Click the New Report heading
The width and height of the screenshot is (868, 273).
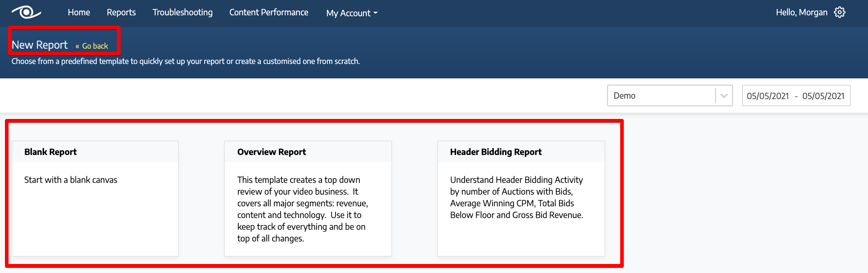tap(40, 45)
